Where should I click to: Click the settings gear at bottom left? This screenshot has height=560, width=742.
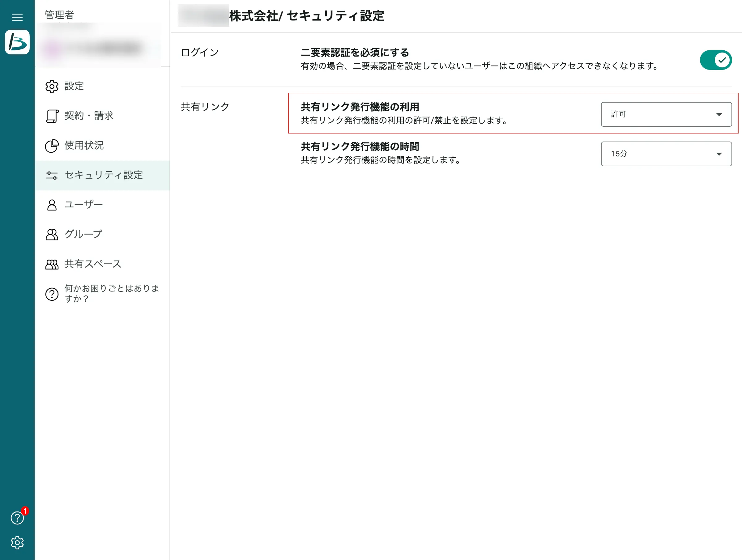[18, 543]
